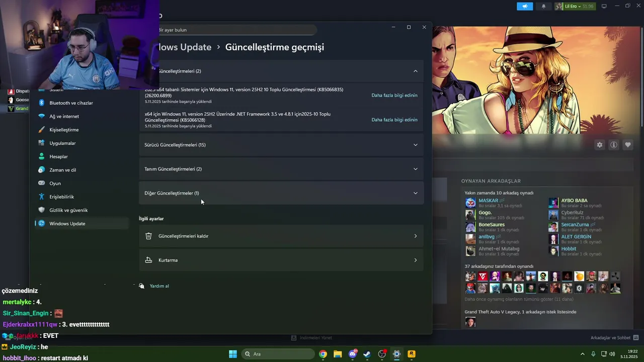Expand Sürücü Güncelleştirmeleri (15)
The image size is (644, 362).
click(281, 145)
